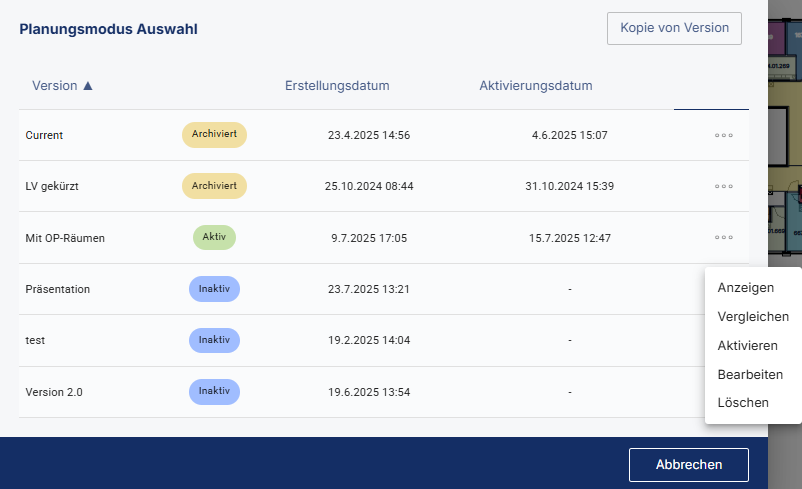Sort by Version column arrow
The image size is (802, 489).
click(88, 85)
